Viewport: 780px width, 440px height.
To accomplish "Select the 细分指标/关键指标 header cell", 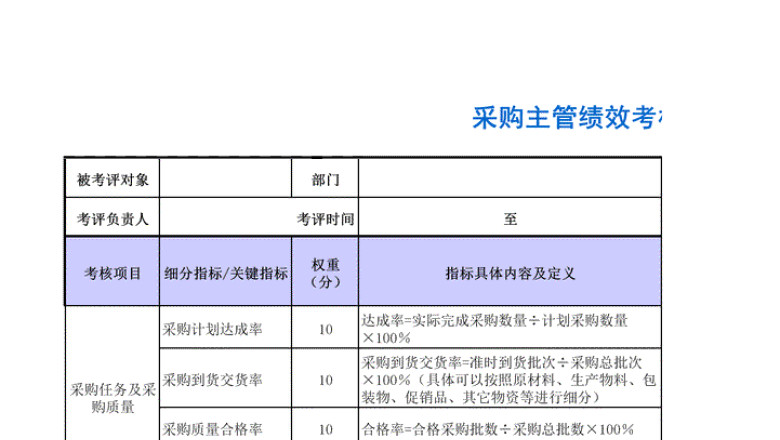I will click(225, 272).
